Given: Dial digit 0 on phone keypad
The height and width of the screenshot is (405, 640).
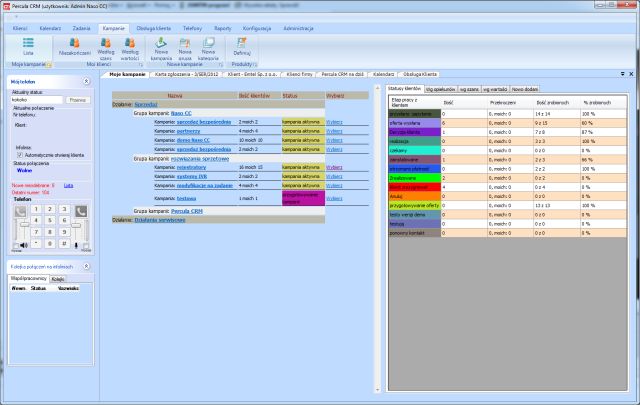Looking at the screenshot, I should point(50,244).
